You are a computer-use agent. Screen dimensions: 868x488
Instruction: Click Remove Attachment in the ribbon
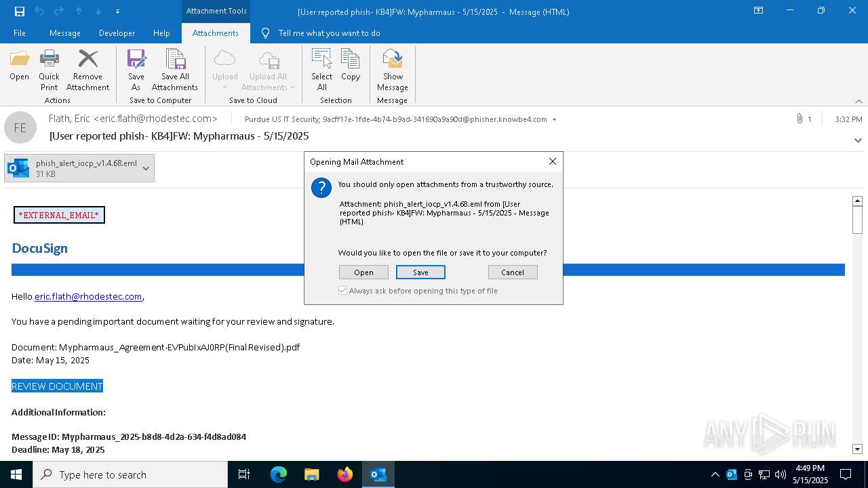(87, 70)
